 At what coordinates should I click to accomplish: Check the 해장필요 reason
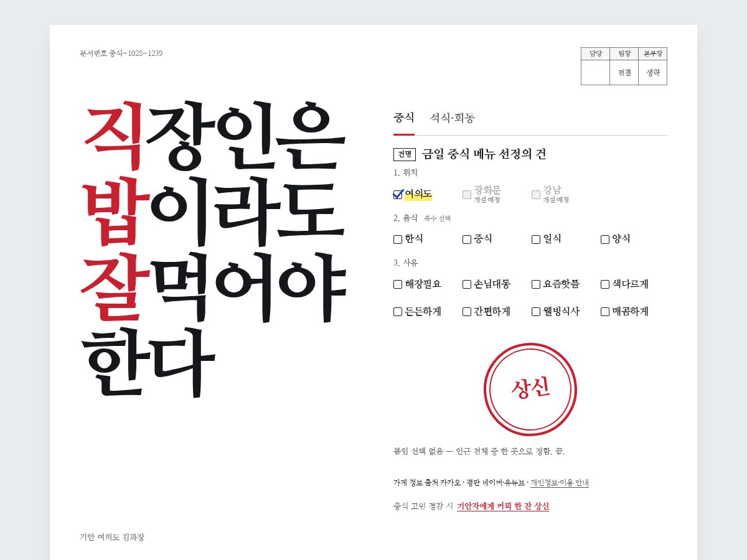(398, 284)
